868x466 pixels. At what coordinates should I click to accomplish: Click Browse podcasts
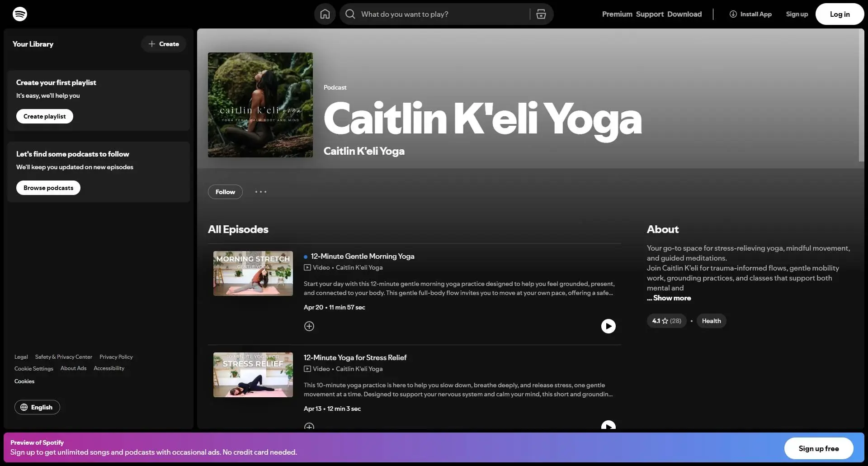[48, 188]
